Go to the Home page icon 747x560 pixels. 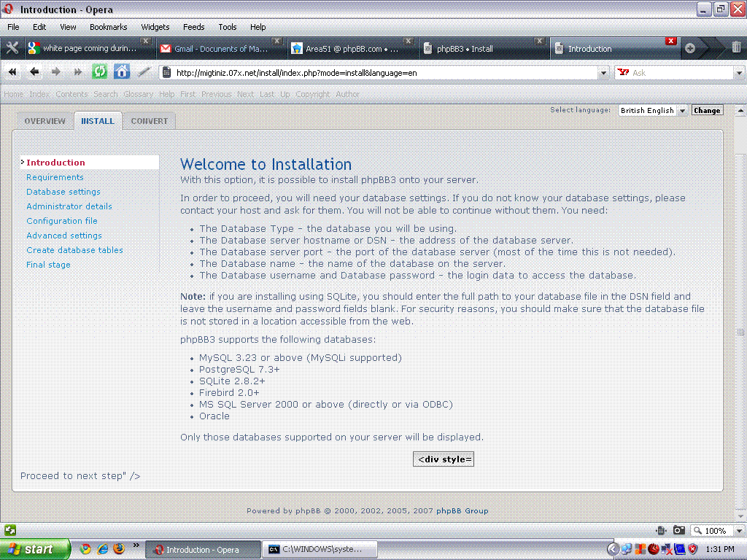122,72
